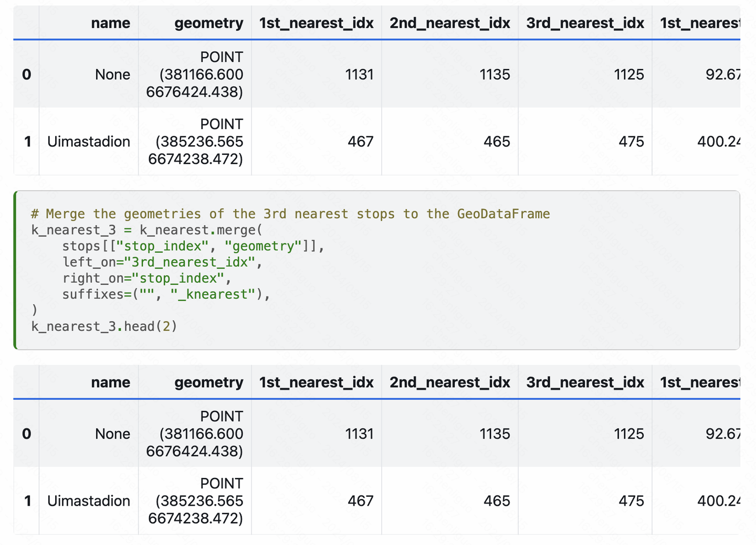
Task: Select the geometry column header
Action: (x=209, y=23)
